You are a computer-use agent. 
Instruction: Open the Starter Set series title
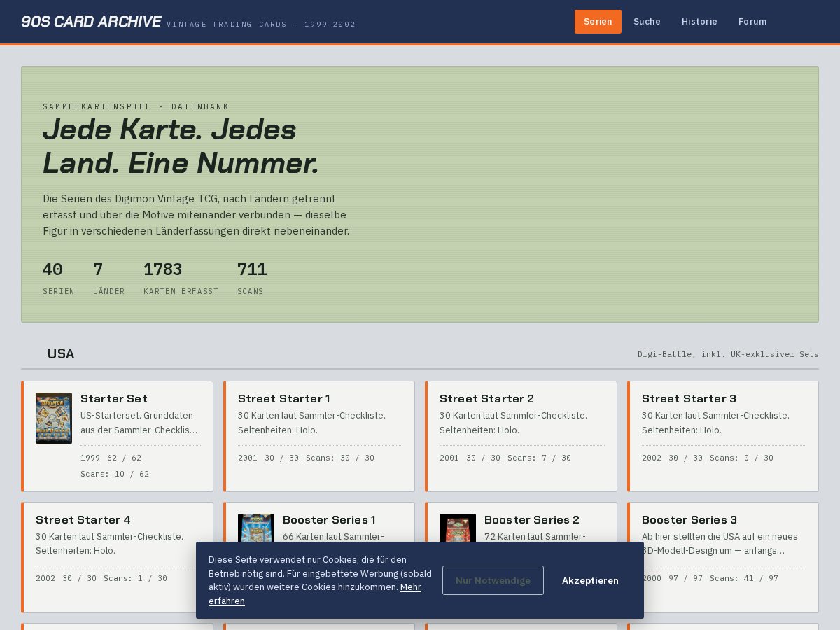point(114,398)
